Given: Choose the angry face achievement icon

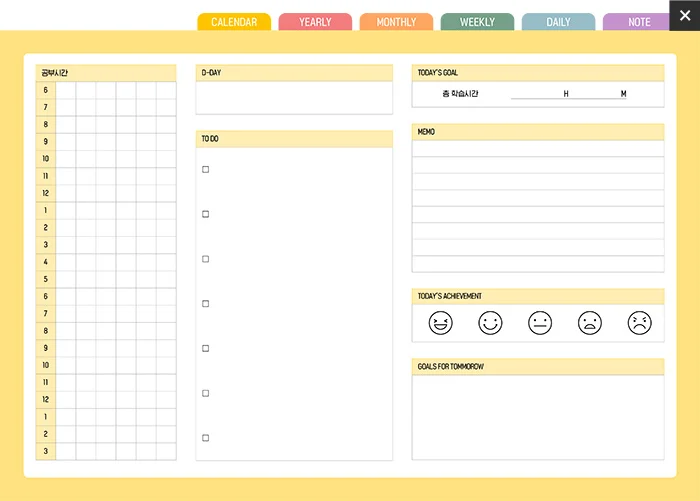Looking at the screenshot, I should point(639,323).
